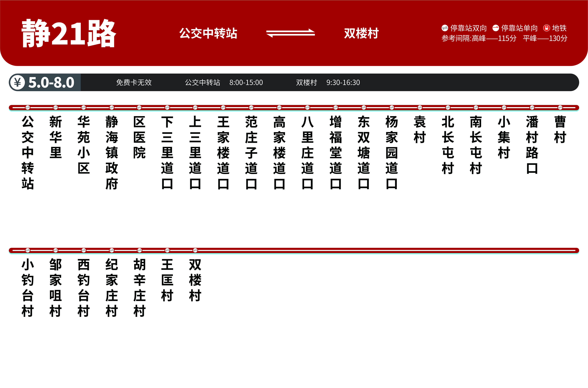Click stop marker above 区医院
This screenshot has width=588, height=388.
pyautogui.click(x=139, y=107)
